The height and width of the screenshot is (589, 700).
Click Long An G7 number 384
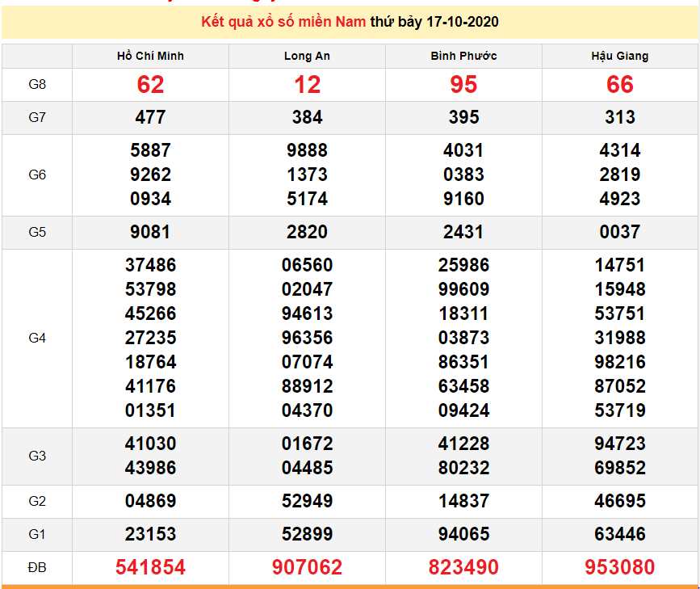pyautogui.click(x=307, y=117)
